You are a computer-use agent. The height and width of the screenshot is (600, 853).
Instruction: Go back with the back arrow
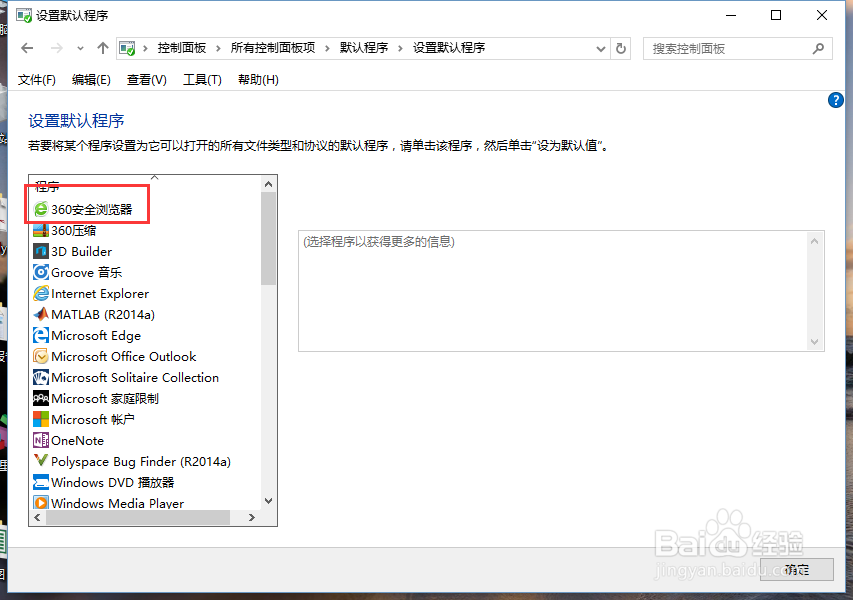coord(27,48)
